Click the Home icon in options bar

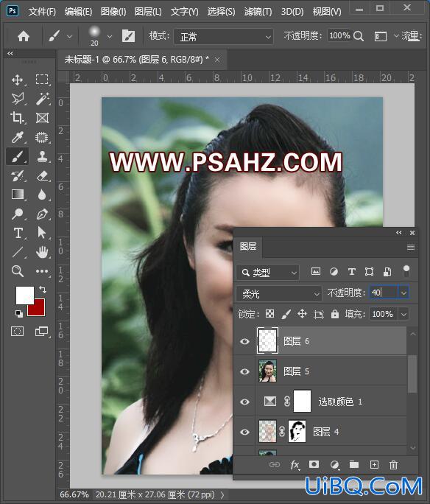point(24,36)
